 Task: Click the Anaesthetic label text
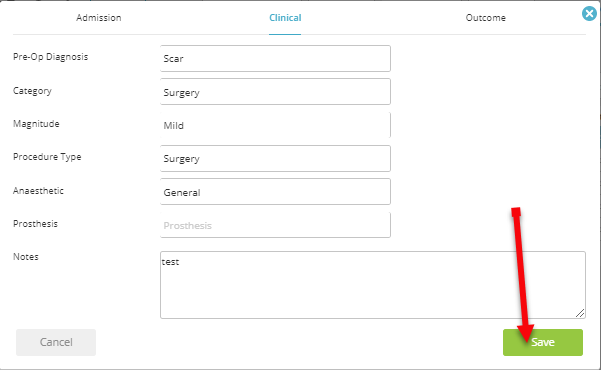click(38, 191)
